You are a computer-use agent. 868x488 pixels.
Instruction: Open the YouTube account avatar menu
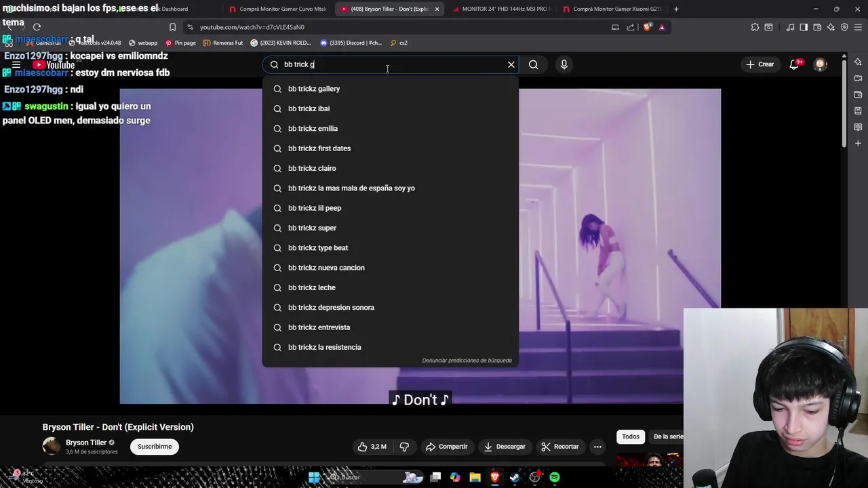point(821,64)
